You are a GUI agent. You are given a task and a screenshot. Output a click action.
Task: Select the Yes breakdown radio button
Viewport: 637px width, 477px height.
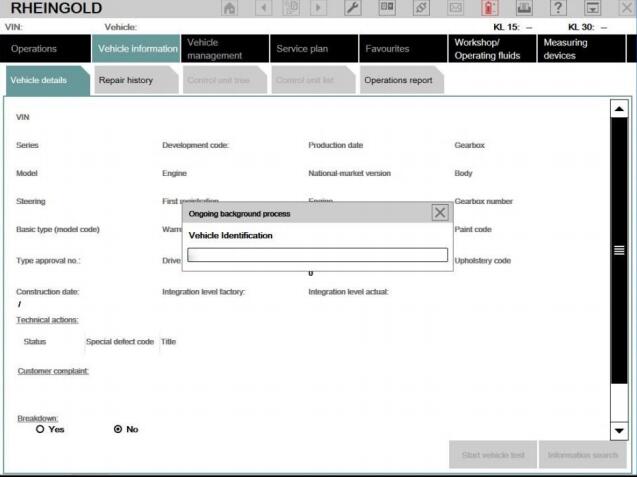point(40,429)
